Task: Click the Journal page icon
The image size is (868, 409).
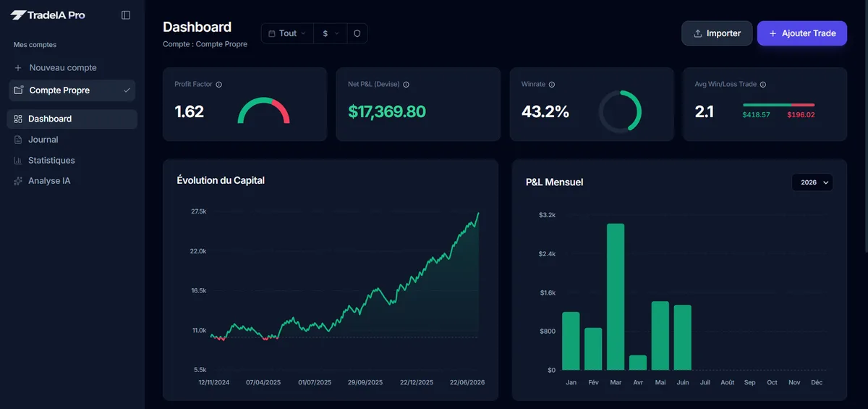Action: [x=18, y=140]
